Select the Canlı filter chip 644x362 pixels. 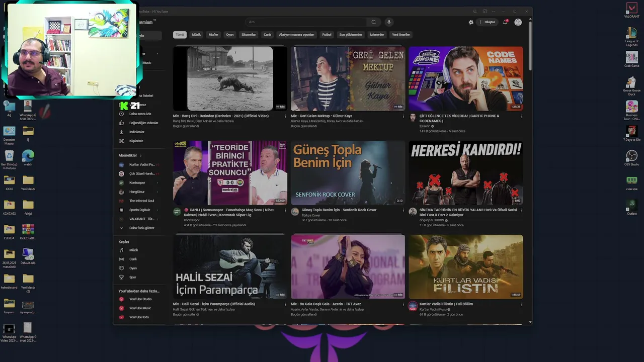268,35
